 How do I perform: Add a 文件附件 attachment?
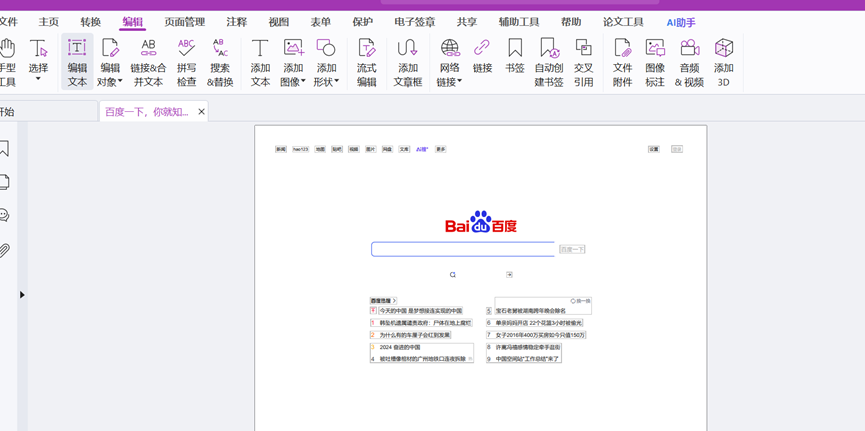tap(622, 62)
